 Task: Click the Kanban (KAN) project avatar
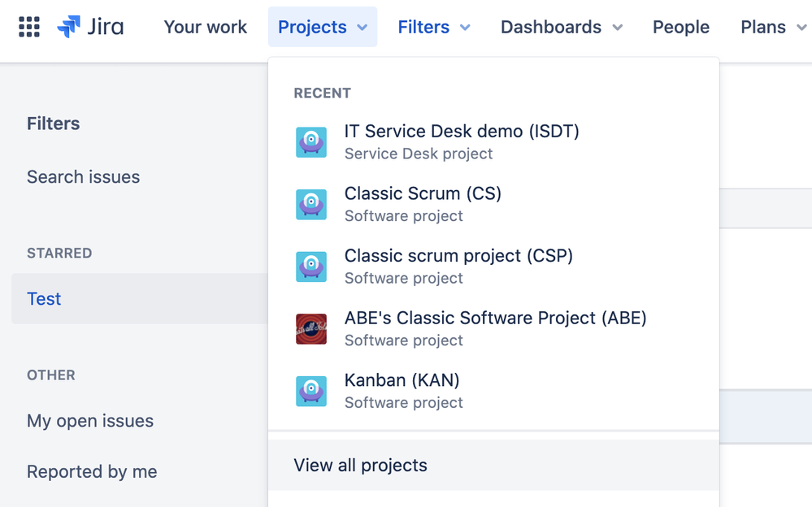coord(311,392)
